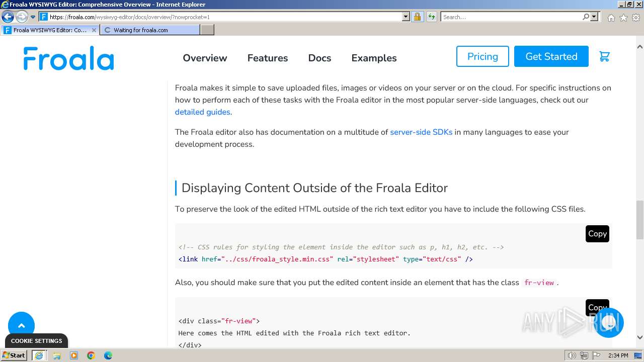Click the network tray icon
Viewport: 644px width, 362px height.
click(584, 355)
